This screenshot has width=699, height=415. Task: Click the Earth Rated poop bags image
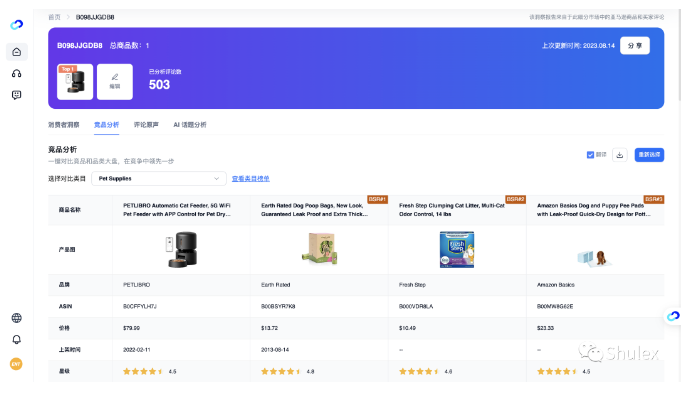[320, 249]
